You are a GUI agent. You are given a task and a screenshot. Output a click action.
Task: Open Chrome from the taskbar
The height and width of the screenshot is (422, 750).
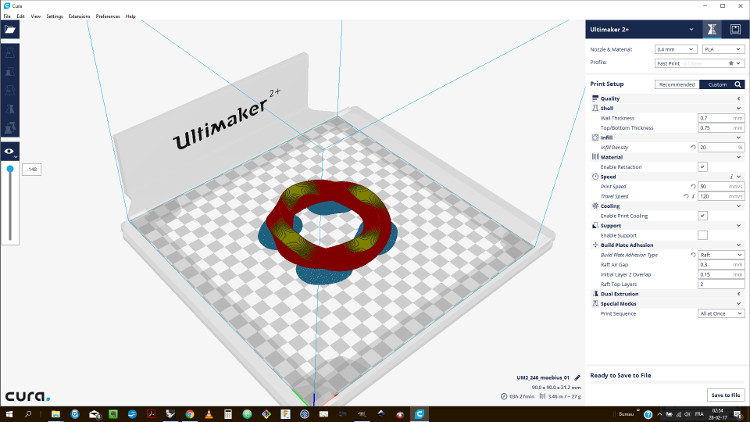[190, 414]
